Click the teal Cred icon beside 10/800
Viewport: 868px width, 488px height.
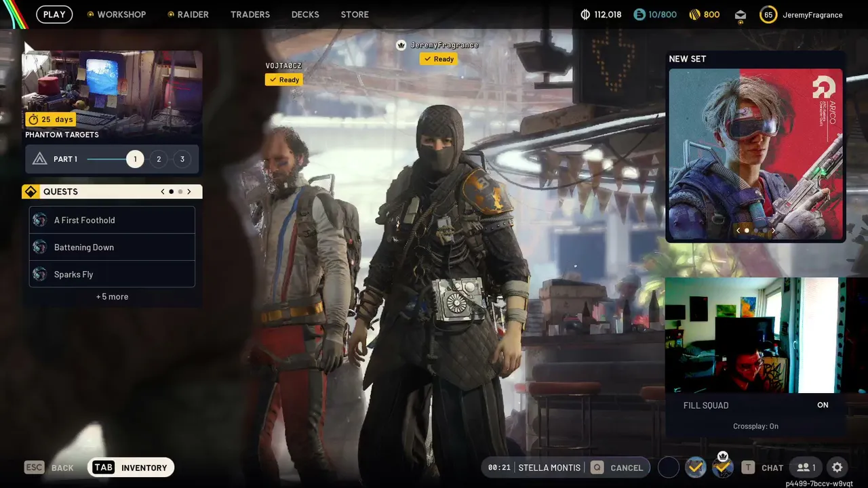pyautogui.click(x=639, y=14)
